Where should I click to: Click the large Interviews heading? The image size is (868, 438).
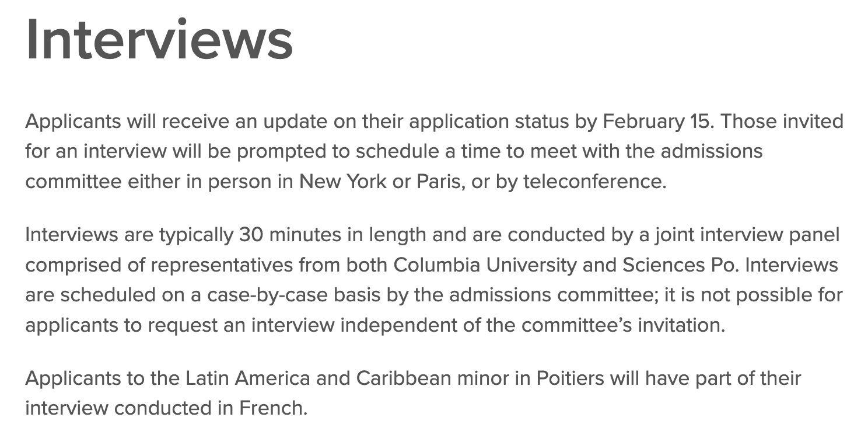(159, 40)
